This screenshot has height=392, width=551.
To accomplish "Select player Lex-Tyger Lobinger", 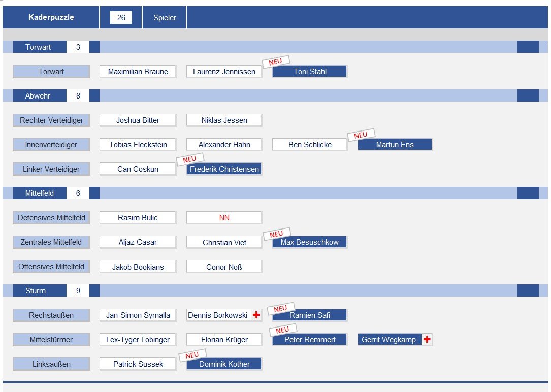I will click(138, 339).
